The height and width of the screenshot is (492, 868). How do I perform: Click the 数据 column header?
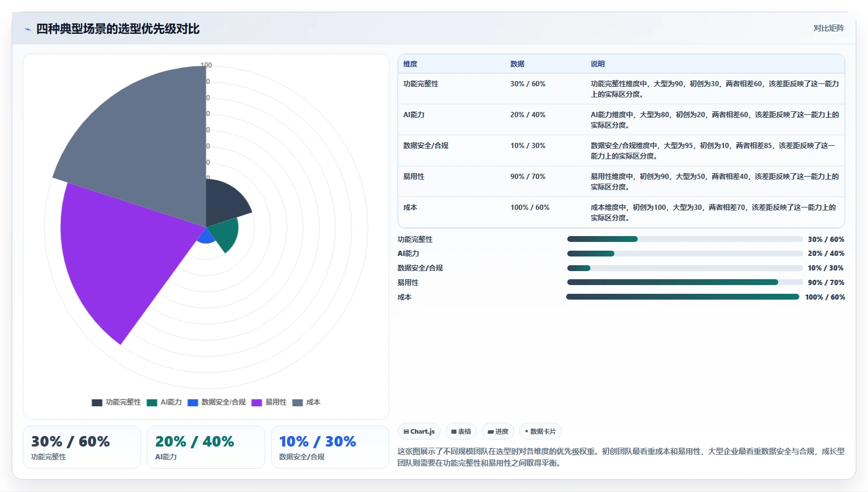point(518,64)
